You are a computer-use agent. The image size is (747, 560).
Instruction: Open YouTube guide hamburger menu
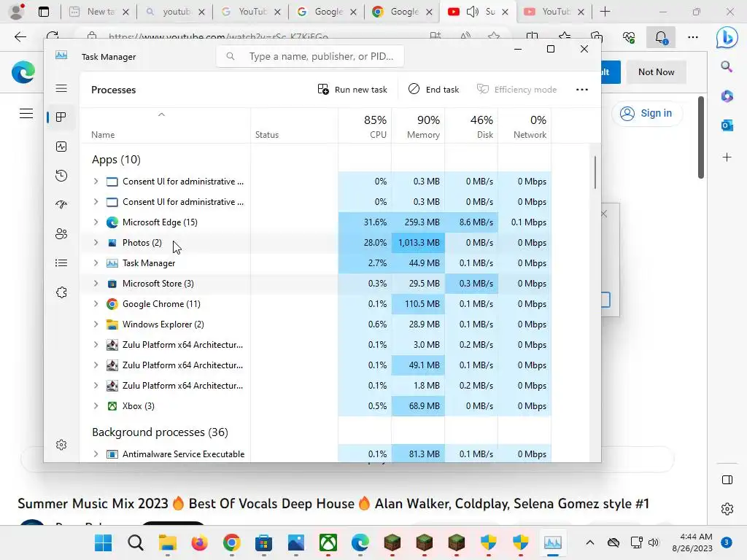point(26,113)
